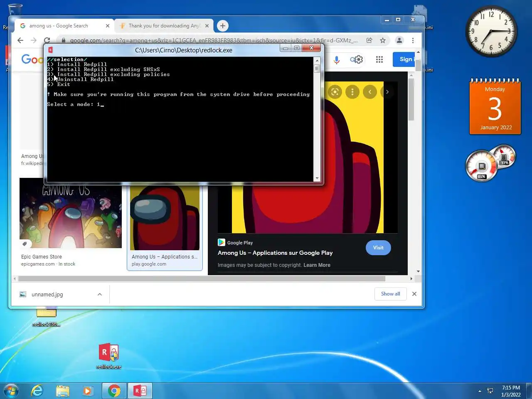Open Chrome three-dot menu
532x399 pixels.
[x=413, y=40]
